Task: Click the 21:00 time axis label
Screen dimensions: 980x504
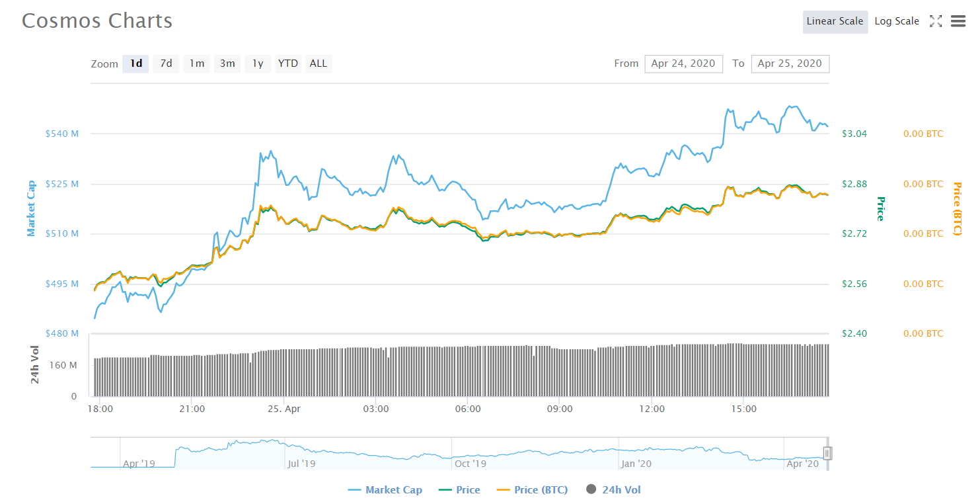Action: pyautogui.click(x=192, y=409)
